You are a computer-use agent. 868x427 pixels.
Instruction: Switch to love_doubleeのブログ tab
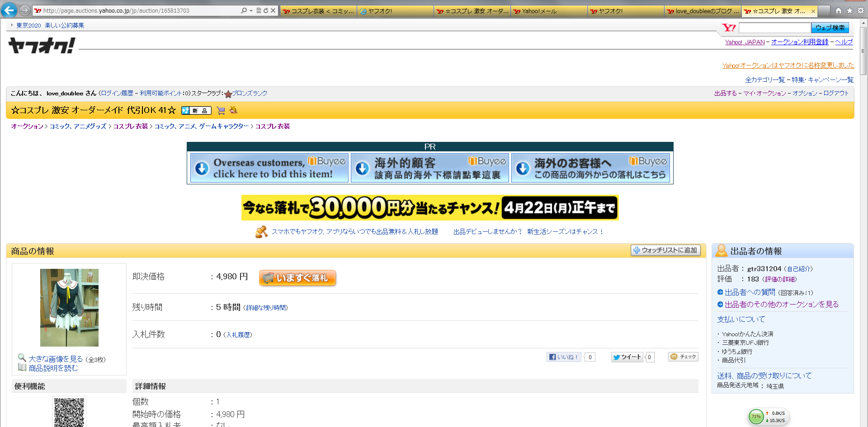pyautogui.click(x=703, y=11)
